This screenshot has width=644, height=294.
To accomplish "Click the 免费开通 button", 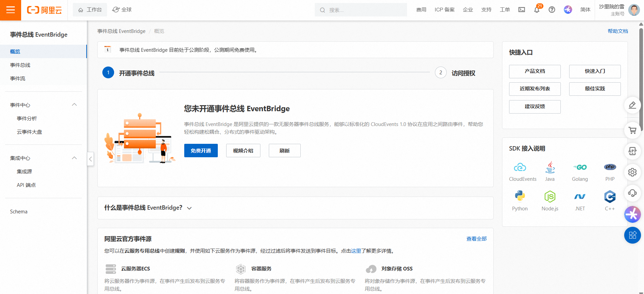I will click(x=201, y=151).
